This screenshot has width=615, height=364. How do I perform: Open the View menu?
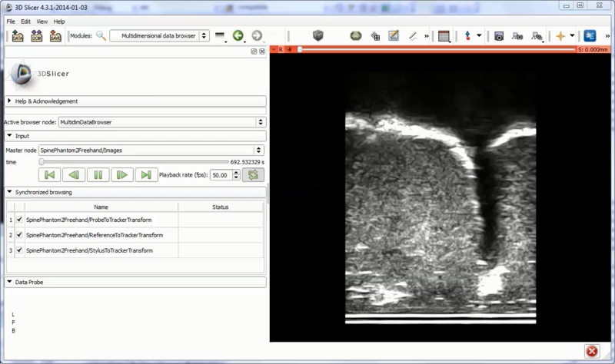pos(42,22)
